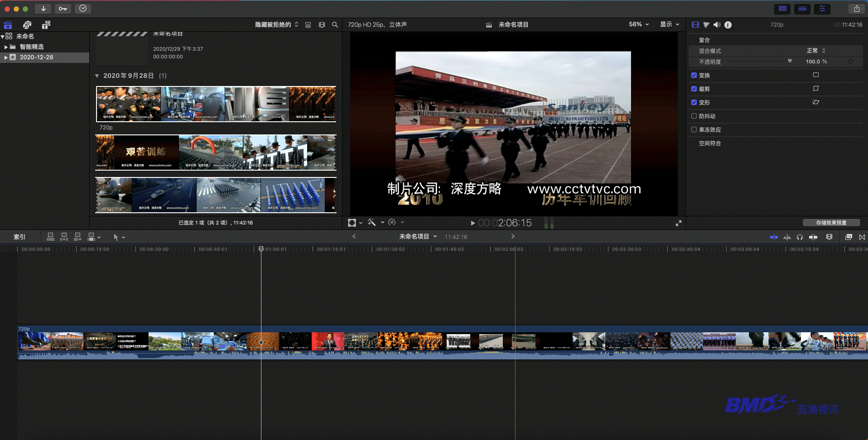
Task: Expand viewer to full screen
Action: [678, 223]
